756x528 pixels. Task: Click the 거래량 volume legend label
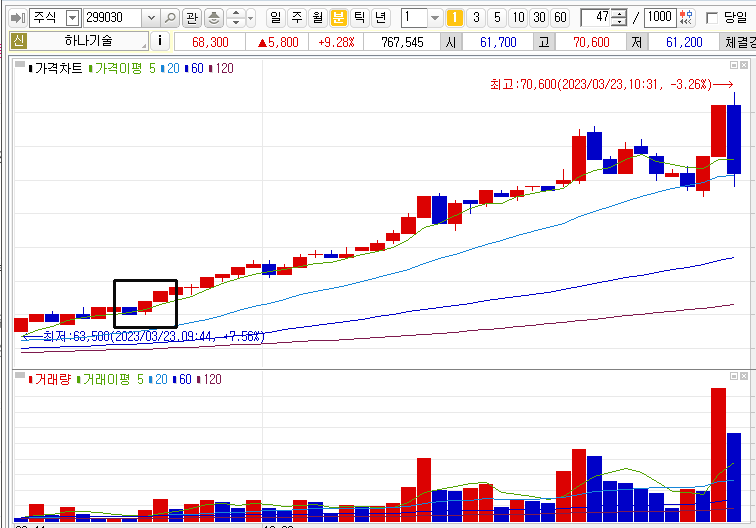coord(50,379)
